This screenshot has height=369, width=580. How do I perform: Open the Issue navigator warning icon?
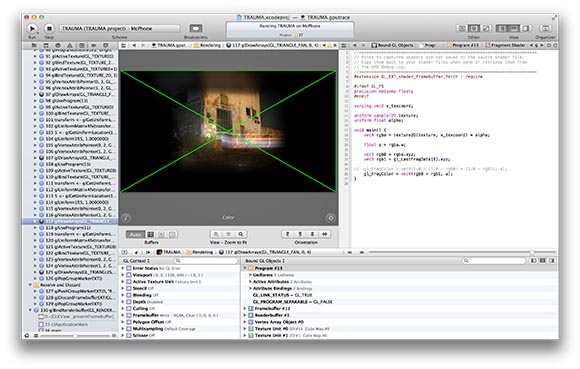tap(70, 45)
